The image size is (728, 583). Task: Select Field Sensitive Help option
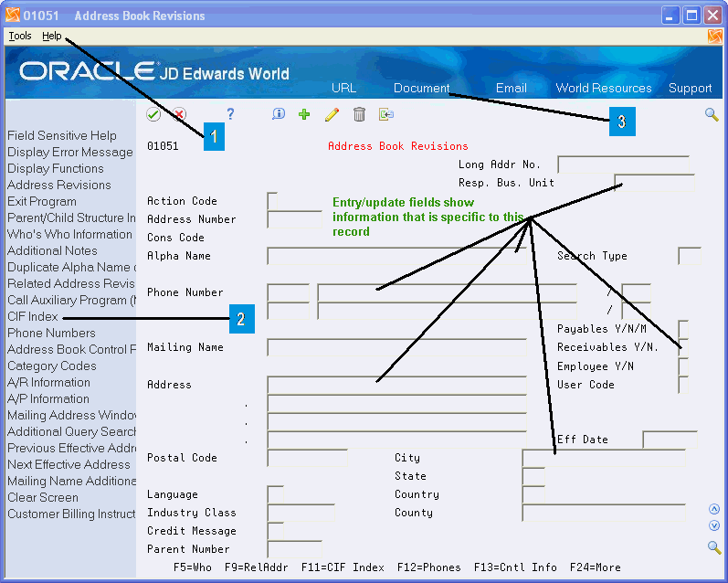coord(62,135)
